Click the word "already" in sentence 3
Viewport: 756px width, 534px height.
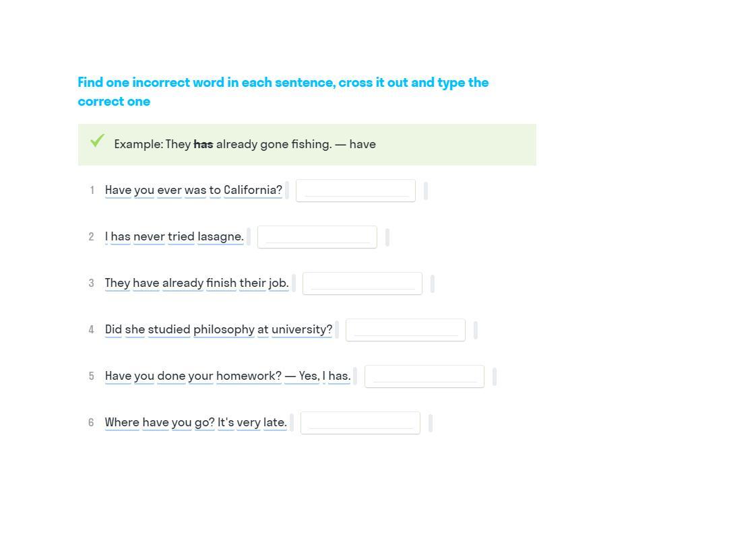point(183,283)
